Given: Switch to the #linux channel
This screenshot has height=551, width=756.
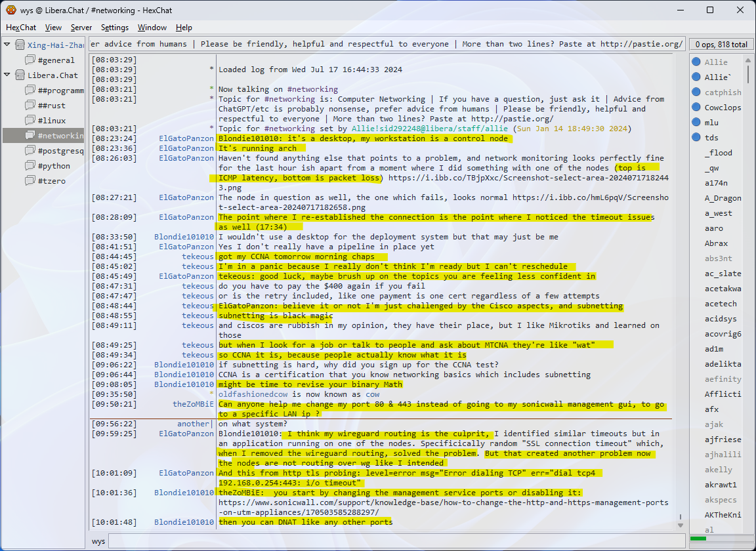Looking at the screenshot, I should coord(52,121).
